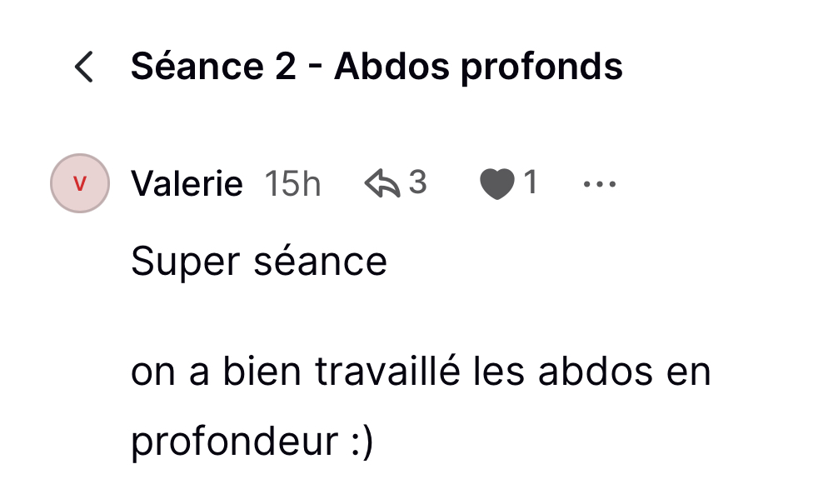Click the page title Séance 2
Viewport: 828px width, 504px height.
[x=213, y=67]
